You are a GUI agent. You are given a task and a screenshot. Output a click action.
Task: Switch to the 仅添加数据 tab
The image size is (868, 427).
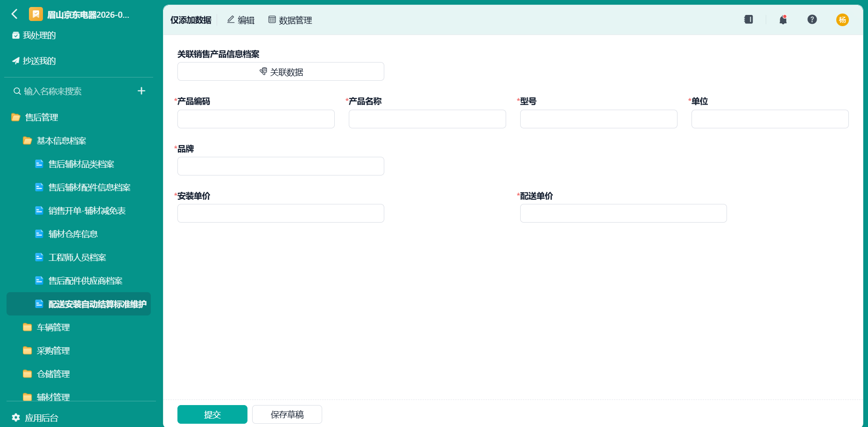tap(191, 20)
